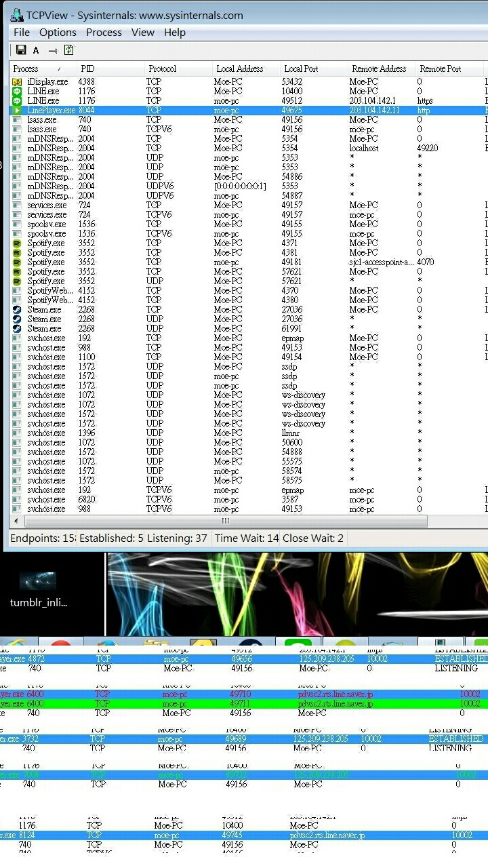Open the Process menu
The height and width of the screenshot is (868, 488).
pyautogui.click(x=104, y=32)
